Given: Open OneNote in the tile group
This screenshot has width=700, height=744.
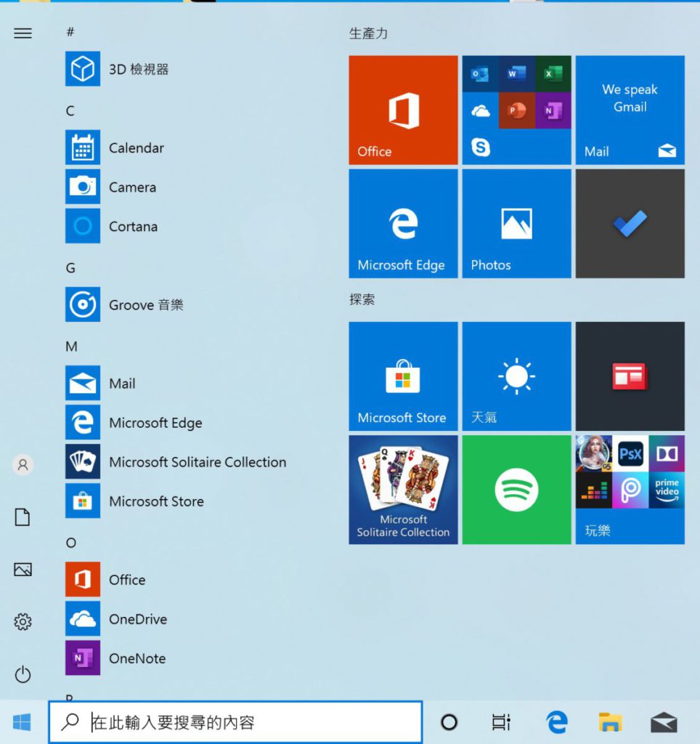Looking at the screenshot, I should (x=553, y=110).
